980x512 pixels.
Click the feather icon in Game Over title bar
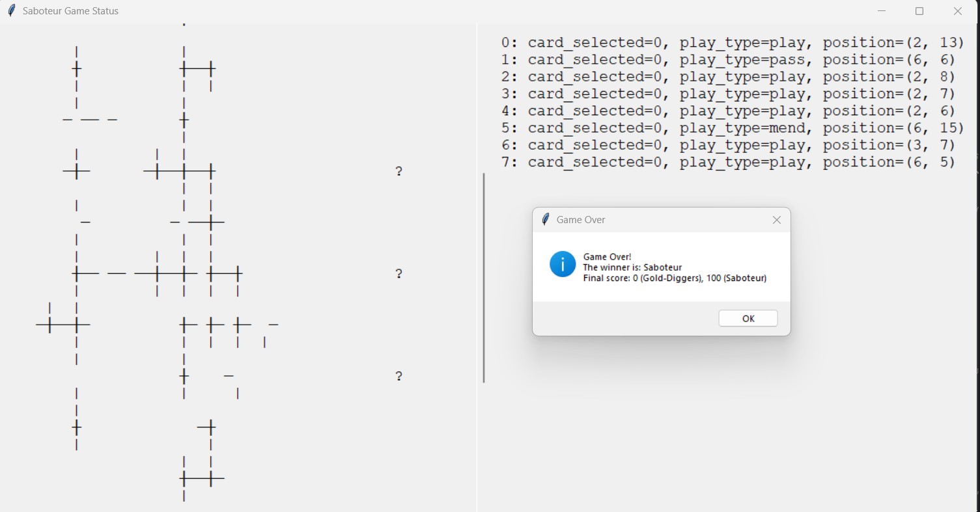(x=546, y=220)
